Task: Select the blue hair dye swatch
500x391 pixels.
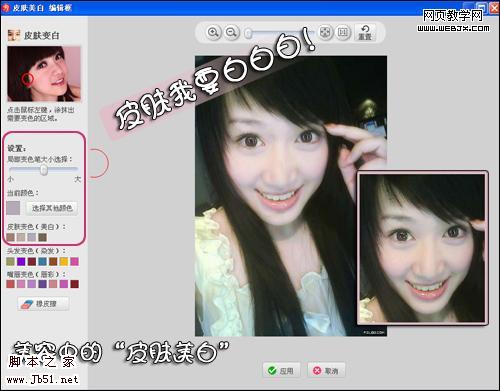Action: point(42,261)
